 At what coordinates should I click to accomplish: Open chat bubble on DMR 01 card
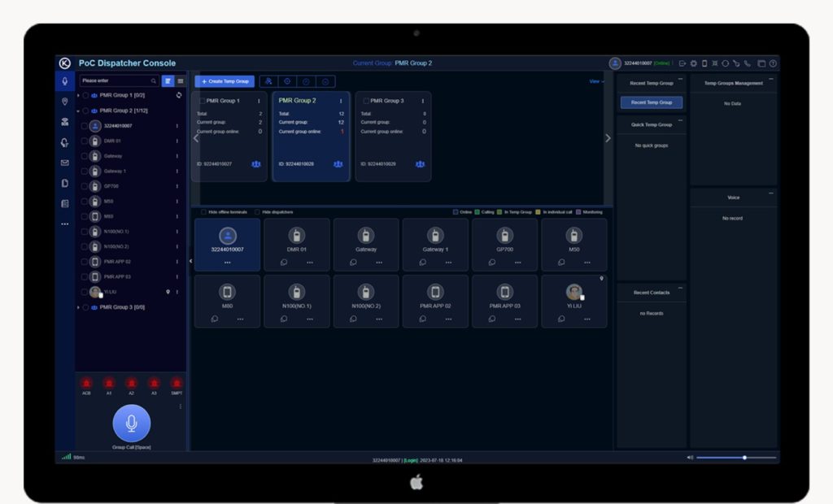284,263
